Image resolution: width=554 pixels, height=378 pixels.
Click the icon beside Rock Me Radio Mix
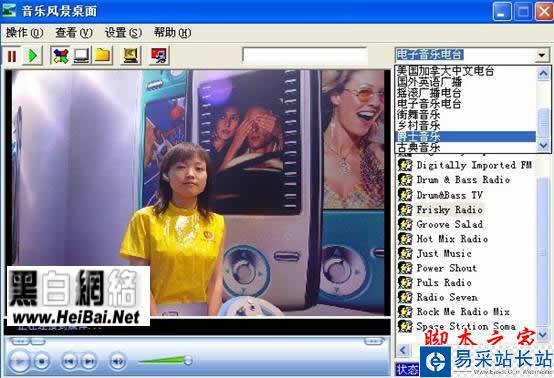[405, 312]
